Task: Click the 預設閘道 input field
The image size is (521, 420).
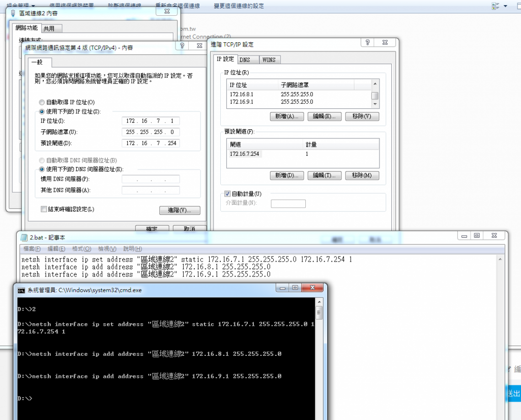Action: tap(151, 144)
